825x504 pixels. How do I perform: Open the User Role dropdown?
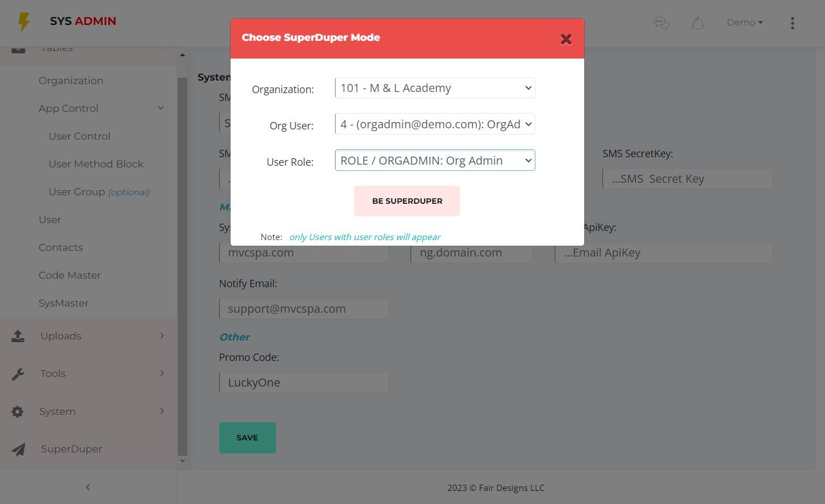435,161
